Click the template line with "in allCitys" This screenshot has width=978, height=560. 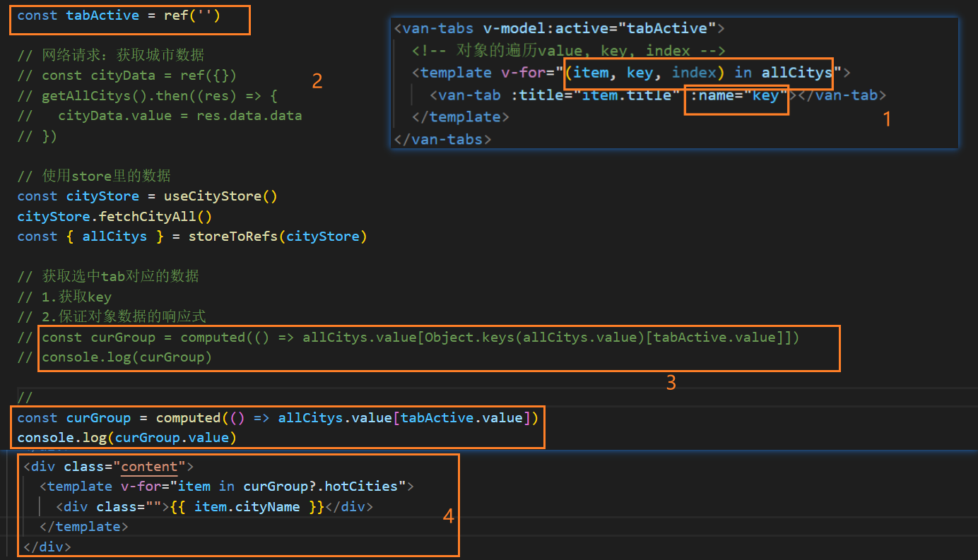(631, 73)
